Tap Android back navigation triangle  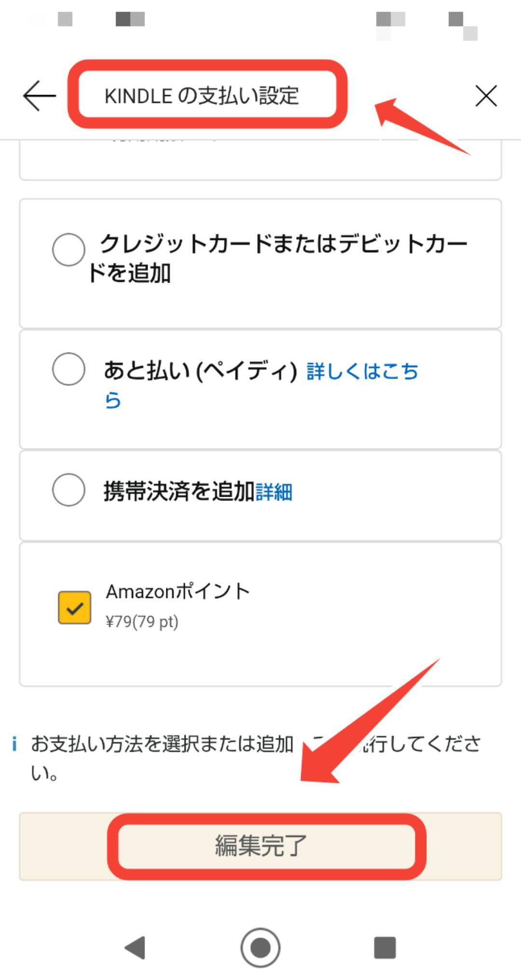(x=135, y=948)
